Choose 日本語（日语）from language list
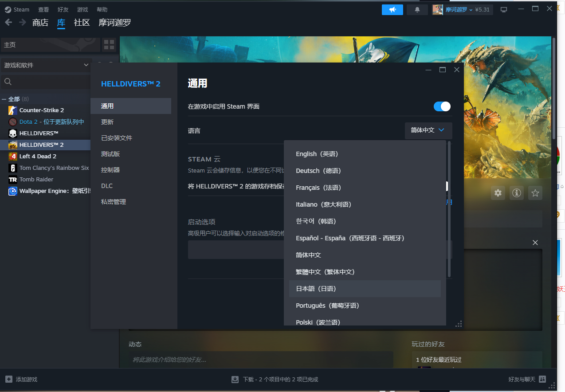Image resolution: width=565 pixels, height=392 pixels. [365, 289]
